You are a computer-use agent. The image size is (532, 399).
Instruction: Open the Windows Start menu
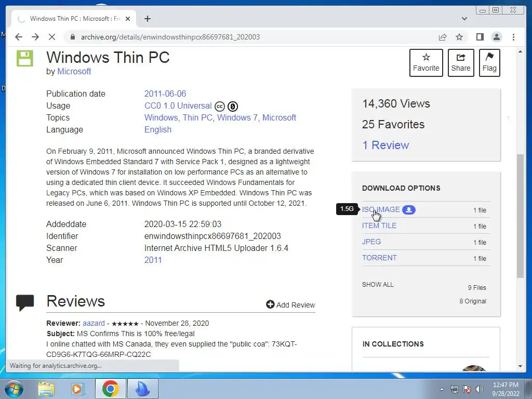pyautogui.click(x=14, y=389)
